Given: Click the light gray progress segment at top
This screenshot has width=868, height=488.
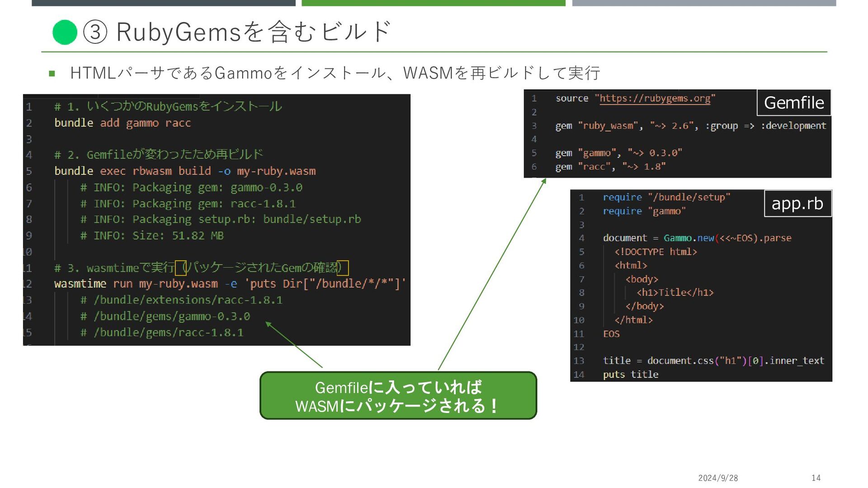Looking at the screenshot, I should point(703,3).
